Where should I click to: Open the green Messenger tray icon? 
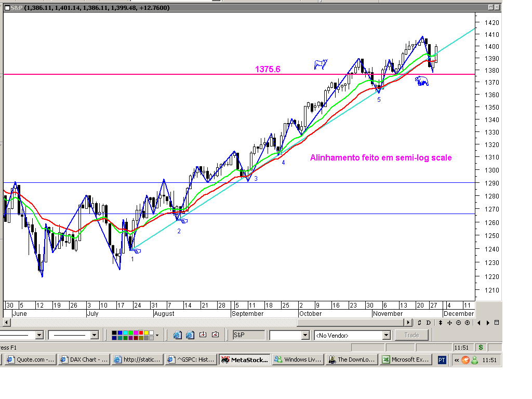[475, 360]
